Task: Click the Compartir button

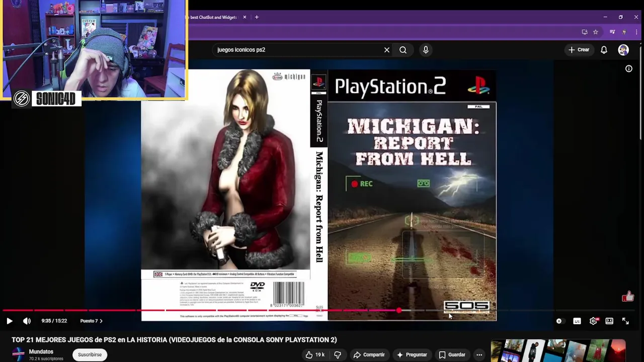Action: (369, 354)
